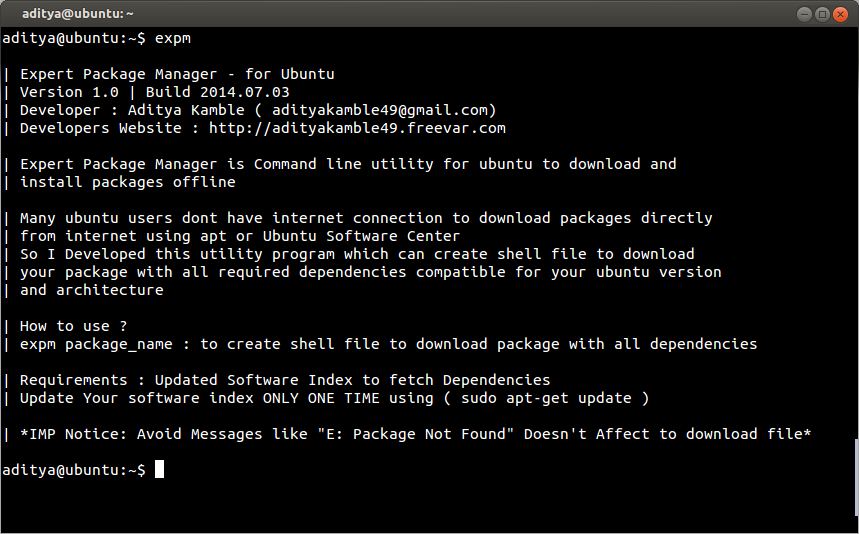Close the terminal window
Image resolution: width=859 pixels, height=534 pixels.
pos(840,13)
